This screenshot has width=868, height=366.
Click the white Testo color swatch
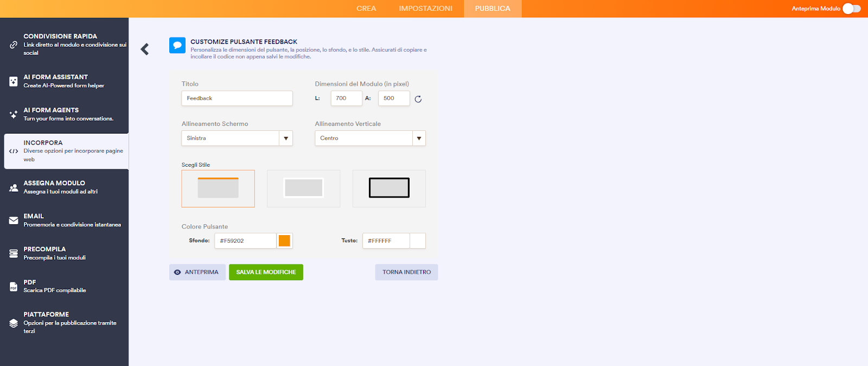[418, 241]
